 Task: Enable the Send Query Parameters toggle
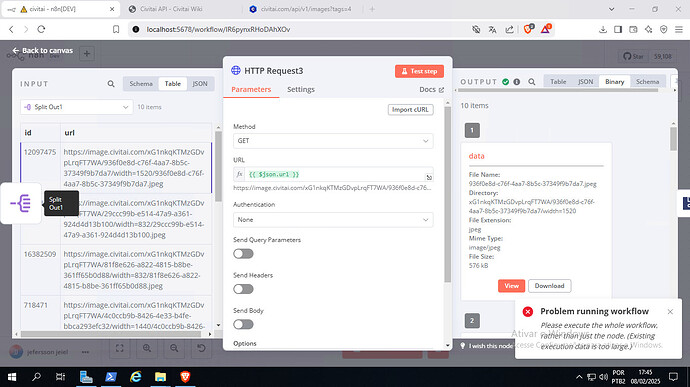tap(243, 254)
